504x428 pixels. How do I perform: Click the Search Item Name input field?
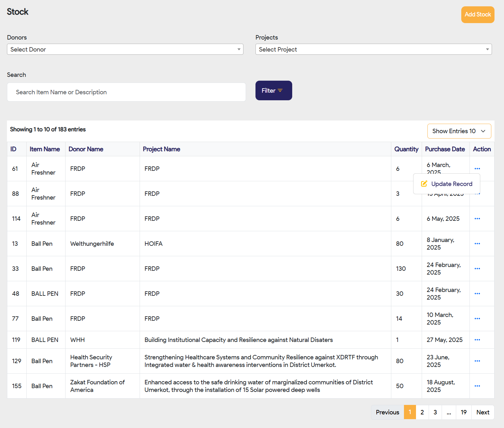(126, 92)
